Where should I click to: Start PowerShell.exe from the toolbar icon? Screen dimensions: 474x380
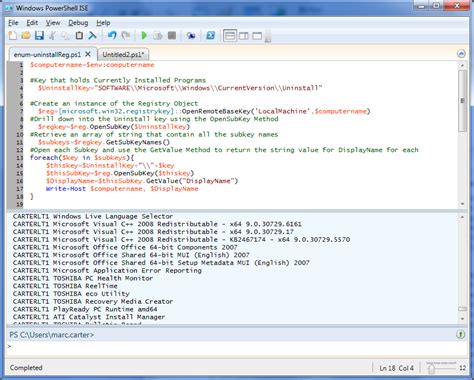(210, 35)
